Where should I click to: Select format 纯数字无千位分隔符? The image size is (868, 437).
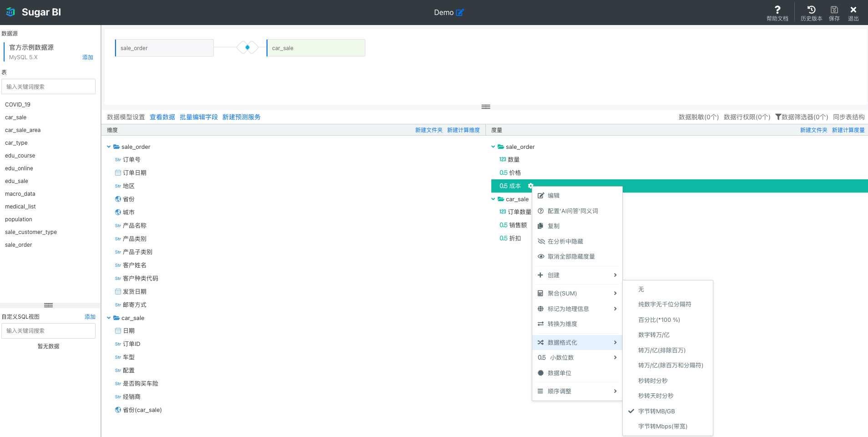point(668,304)
